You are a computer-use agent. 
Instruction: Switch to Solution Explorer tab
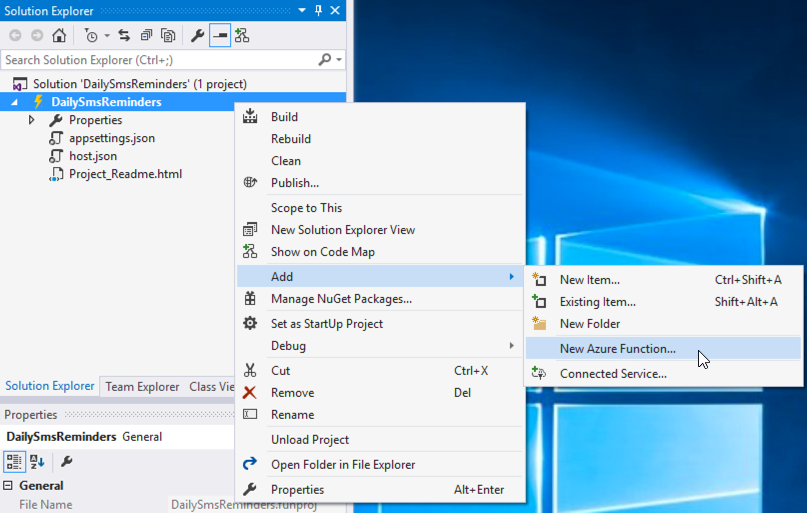[49, 386]
